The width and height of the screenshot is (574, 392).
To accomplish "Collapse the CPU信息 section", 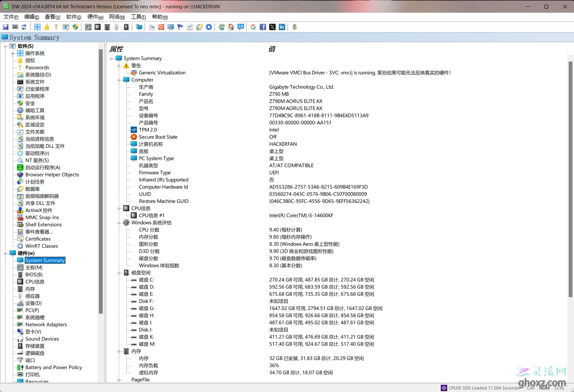I will click(119, 209).
